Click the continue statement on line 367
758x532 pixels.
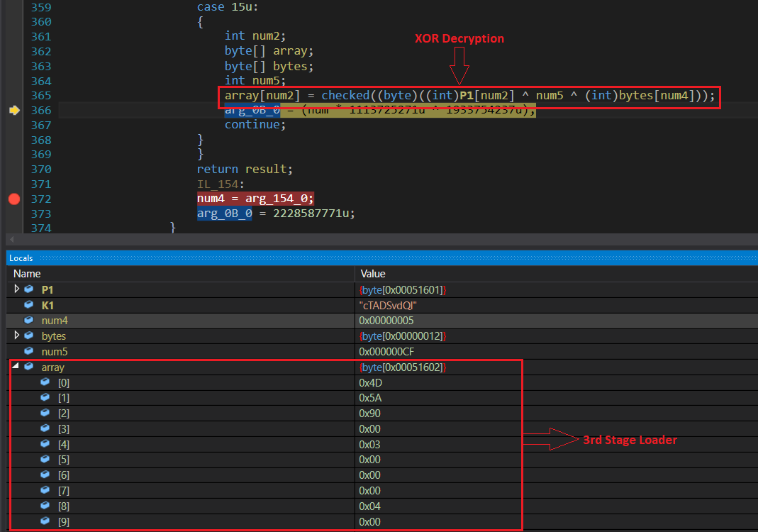pyautogui.click(x=255, y=124)
